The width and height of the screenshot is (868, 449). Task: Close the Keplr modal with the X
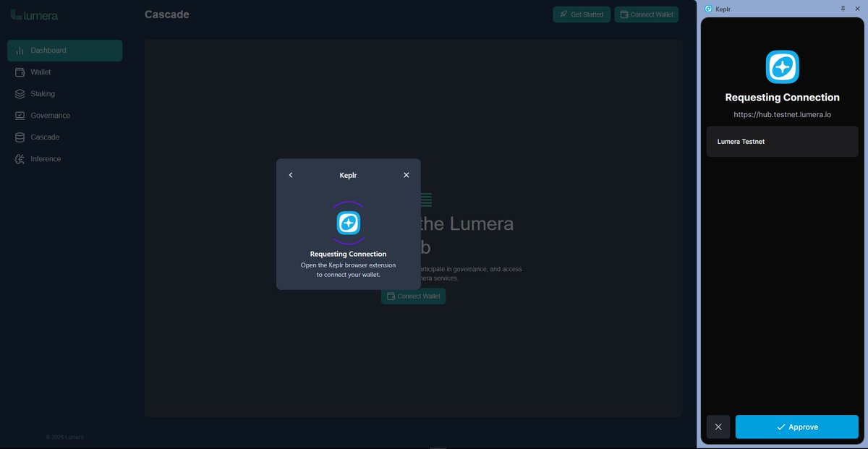click(407, 175)
